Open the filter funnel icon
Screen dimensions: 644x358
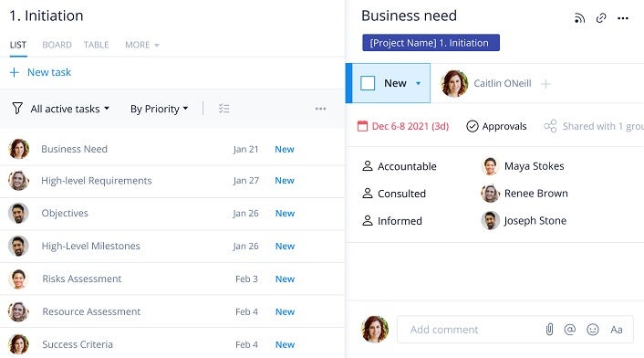pos(17,109)
